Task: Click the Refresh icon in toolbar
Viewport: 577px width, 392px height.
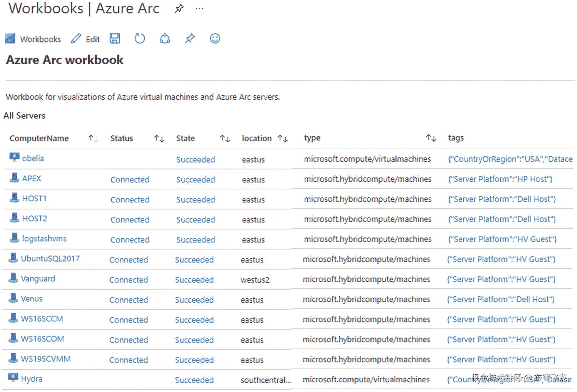Action: tap(139, 39)
